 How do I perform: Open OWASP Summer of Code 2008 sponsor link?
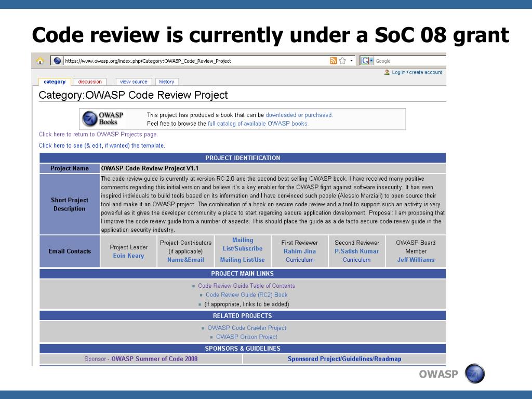tap(154, 359)
